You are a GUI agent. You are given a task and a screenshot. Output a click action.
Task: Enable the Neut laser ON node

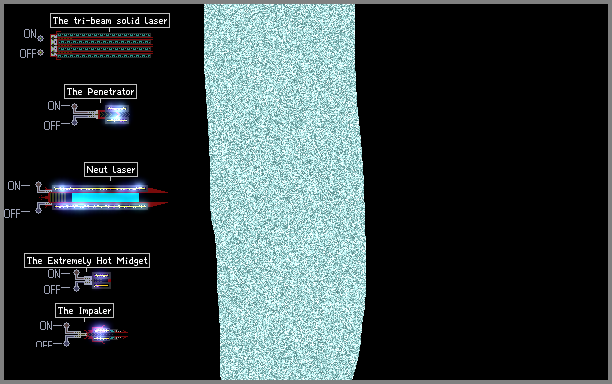click(38, 185)
